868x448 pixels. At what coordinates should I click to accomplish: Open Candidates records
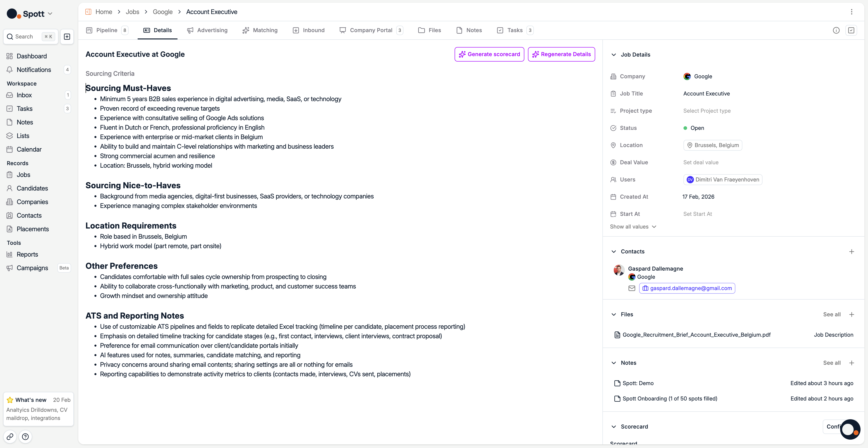32,188
